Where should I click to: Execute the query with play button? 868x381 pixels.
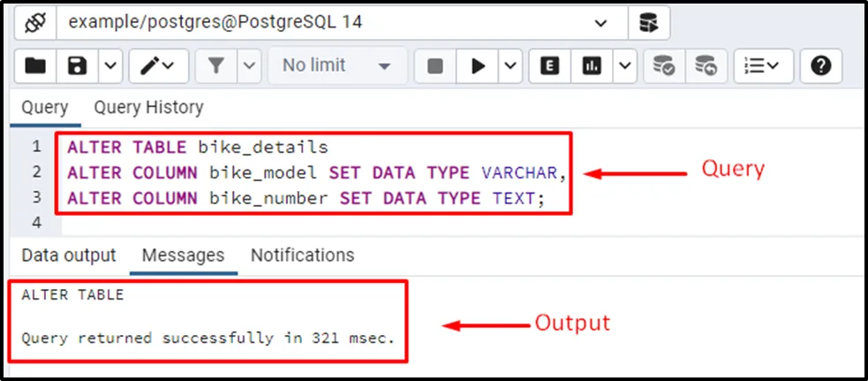point(479,65)
